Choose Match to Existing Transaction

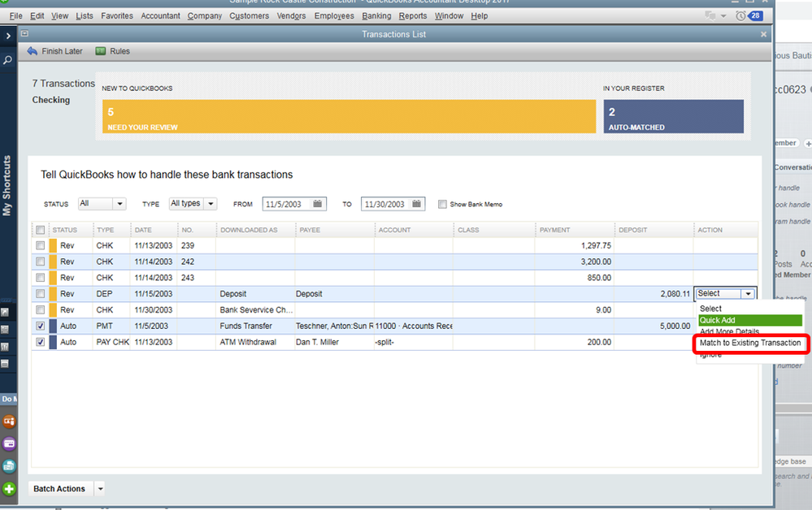click(750, 343)
